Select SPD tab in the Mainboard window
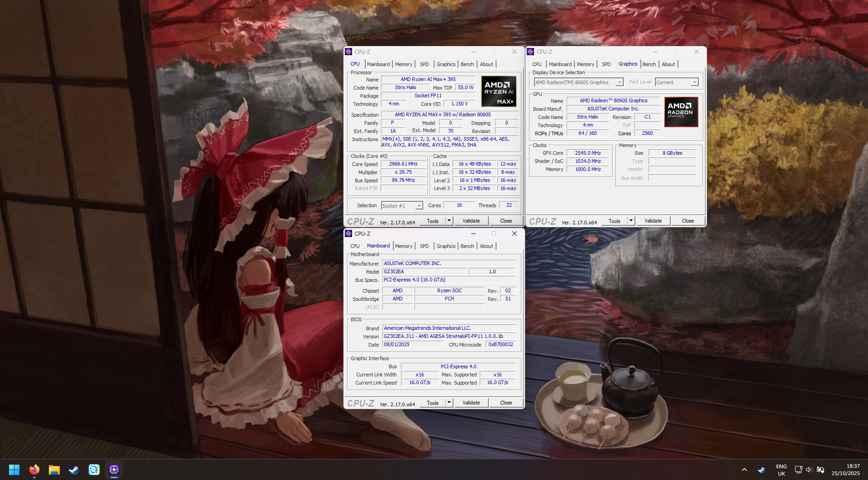This screenshot has width=868, height=480. point(424,246)
